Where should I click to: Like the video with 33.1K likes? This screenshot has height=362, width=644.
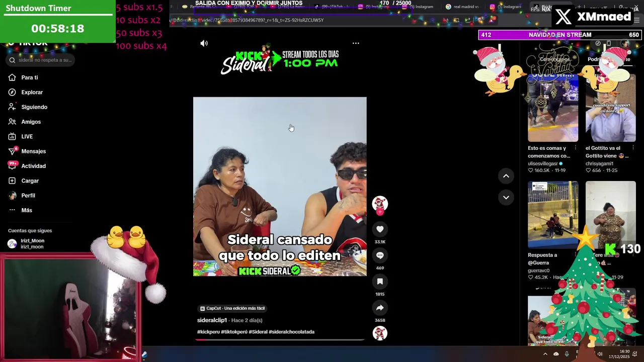tap(380, 229)
